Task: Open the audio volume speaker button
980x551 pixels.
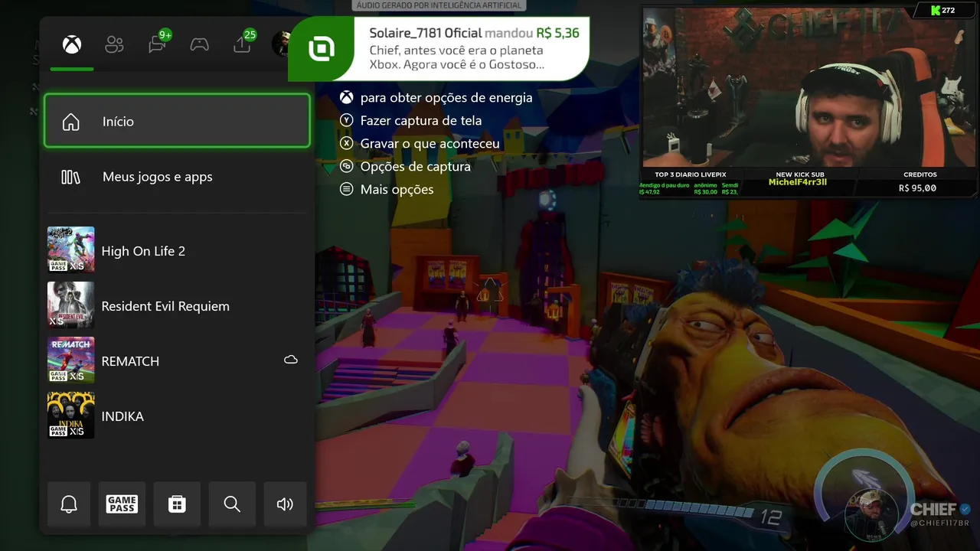Action: click(x=285, y=504)
